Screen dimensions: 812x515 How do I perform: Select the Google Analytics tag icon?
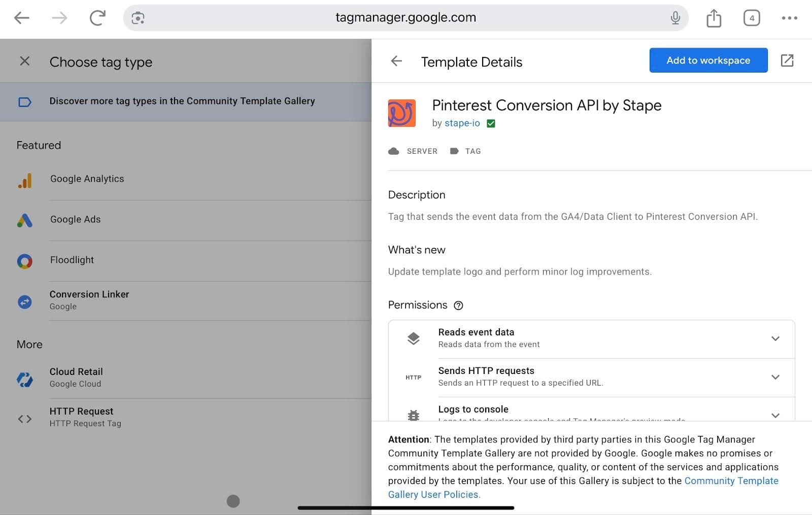(x=24, y=180)
